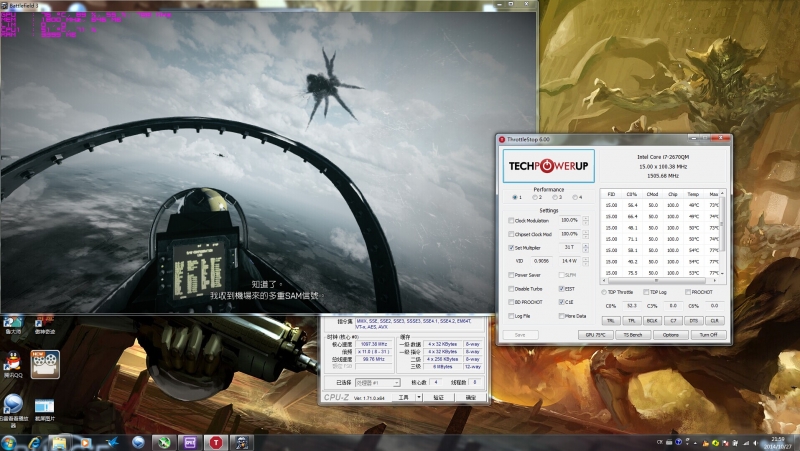Open the TS Bench button

pyautogui.click(x=633, y=335)
